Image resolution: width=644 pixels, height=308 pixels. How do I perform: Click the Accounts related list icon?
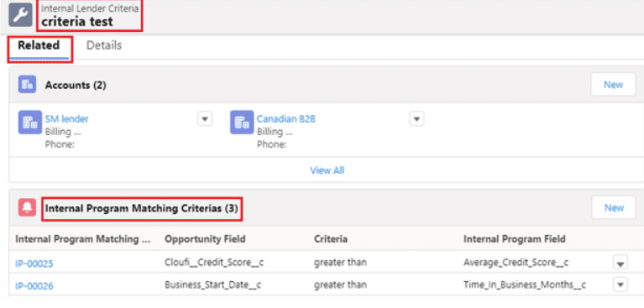27,85
